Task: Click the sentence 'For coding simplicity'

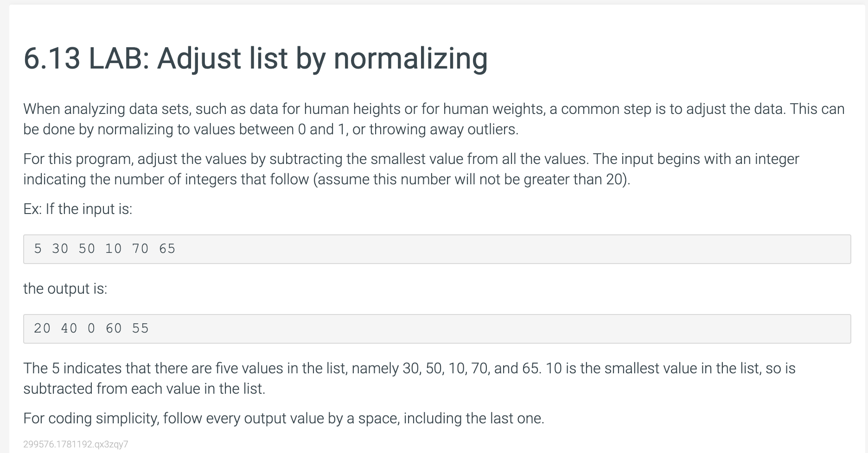Action: click(x=284, y=418)
